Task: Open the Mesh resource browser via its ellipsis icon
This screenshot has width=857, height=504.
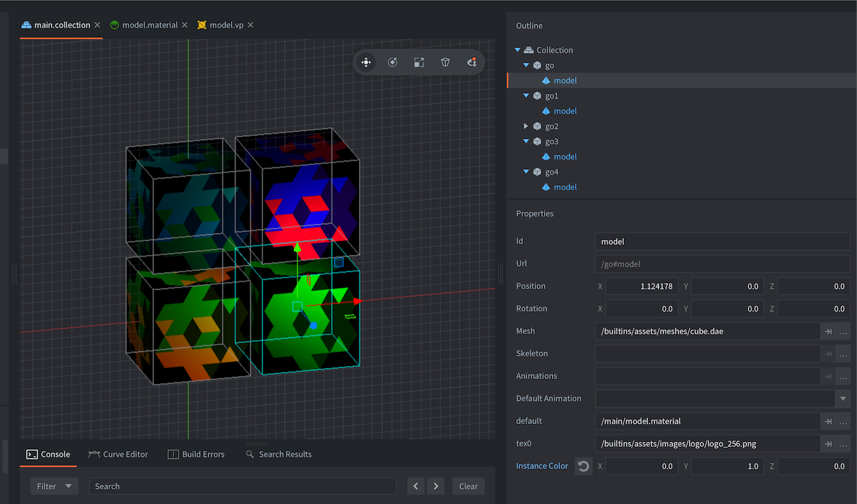Action: point(843,331)
